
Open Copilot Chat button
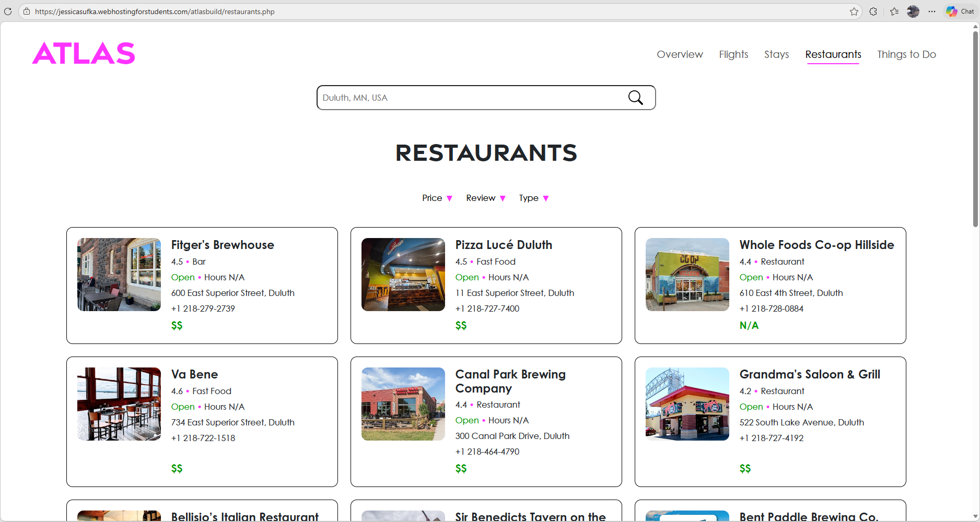point(960,11)
